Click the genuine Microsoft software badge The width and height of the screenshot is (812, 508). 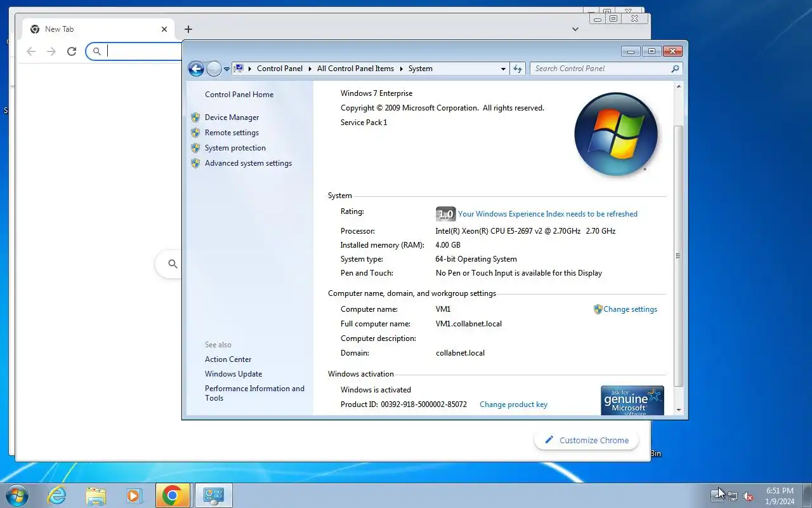(632, 401)
